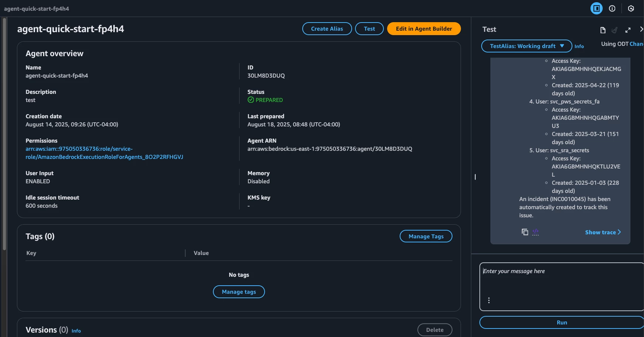Screen dimensions: 644x337
Task: Open the IAM role ARN permissions link
Action: coord(104,153)
